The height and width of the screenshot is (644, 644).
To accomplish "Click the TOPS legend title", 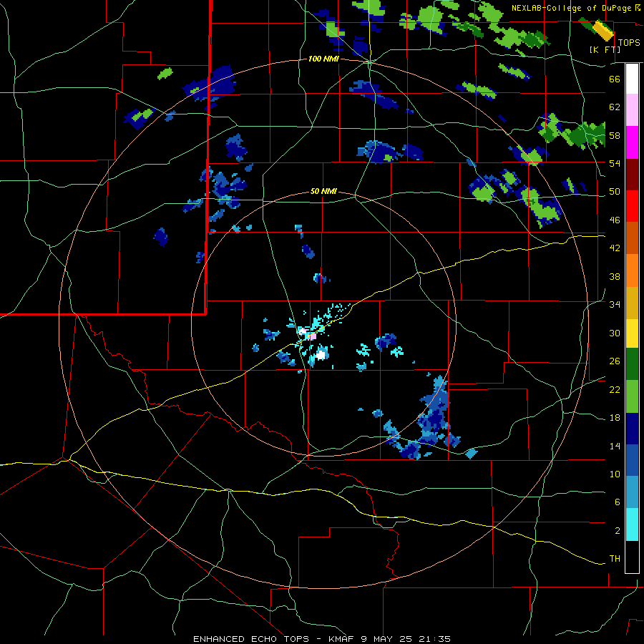I will (629, 42).
